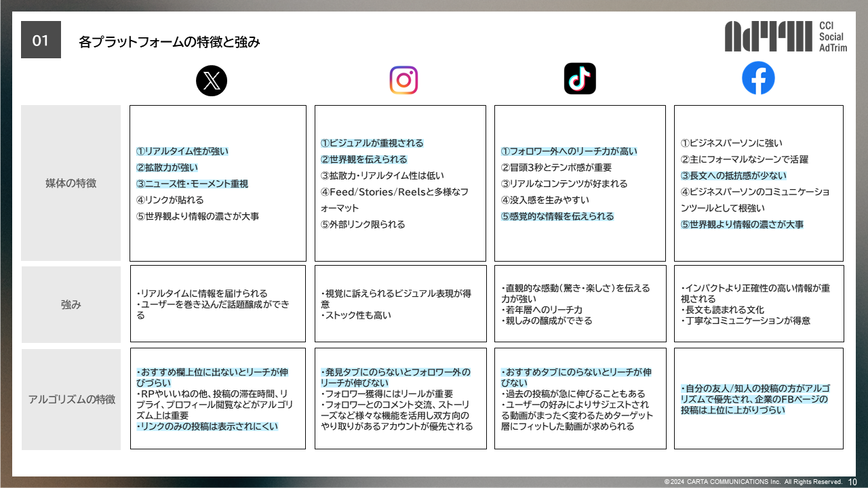Image resolution: width=868 pixels, height=488 pixels.
Task: Click the text ・直観的な感動(驚き・楽しさ)を伝える力が強い
Action: point(575,293)
